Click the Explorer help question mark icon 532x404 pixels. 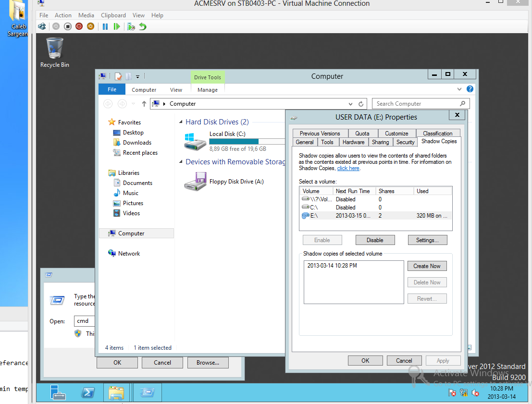tap(470, 89)
